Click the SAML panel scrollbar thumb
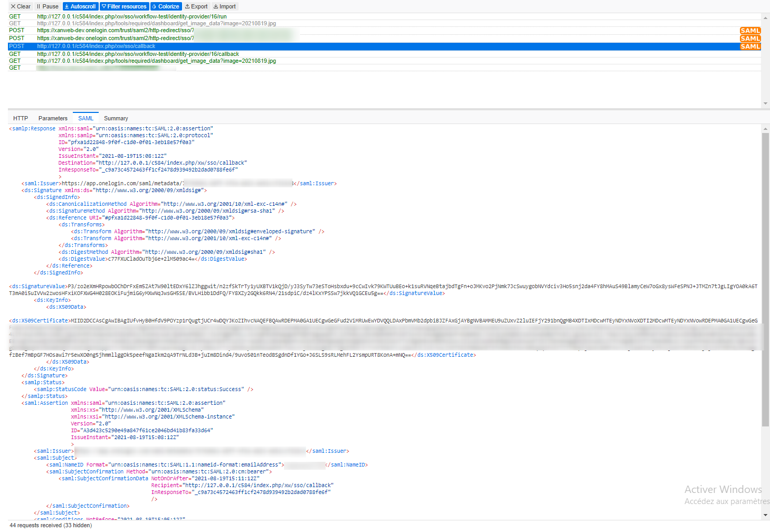 point(765,280)
